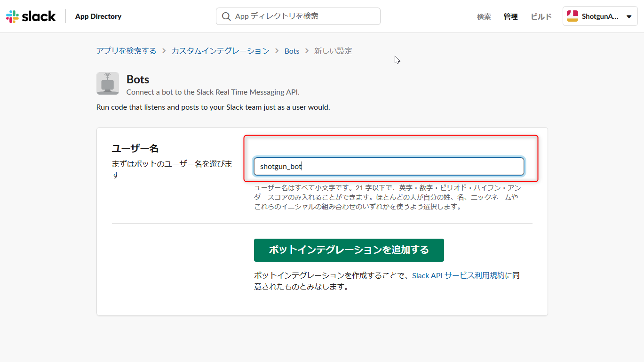Click the search magnifier icon
This screenshot has height=362, width=644.
point(226,16)
